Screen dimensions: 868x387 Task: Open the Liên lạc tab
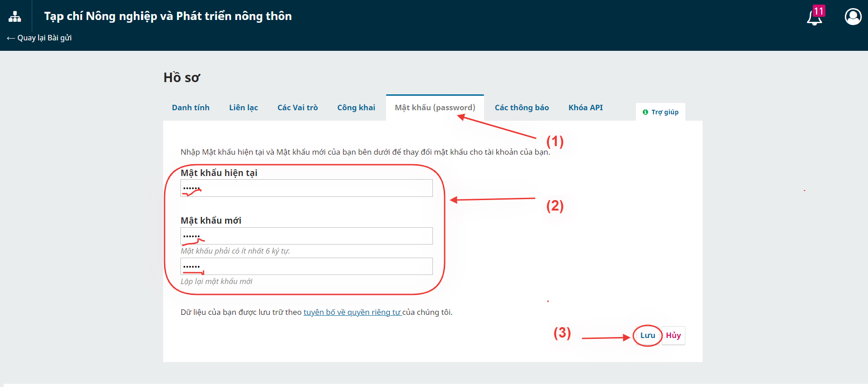(x=243, y=108)
